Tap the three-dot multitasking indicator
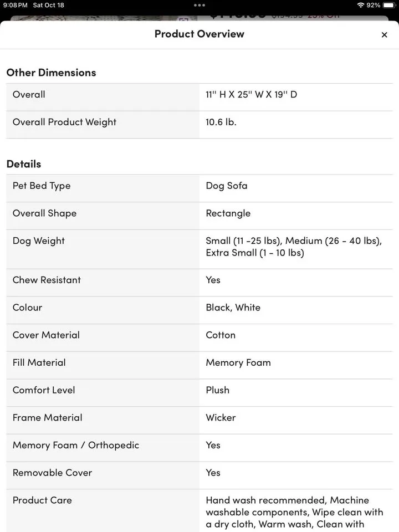Viewport: 399px width, 532px height. [x=199, y=5]
